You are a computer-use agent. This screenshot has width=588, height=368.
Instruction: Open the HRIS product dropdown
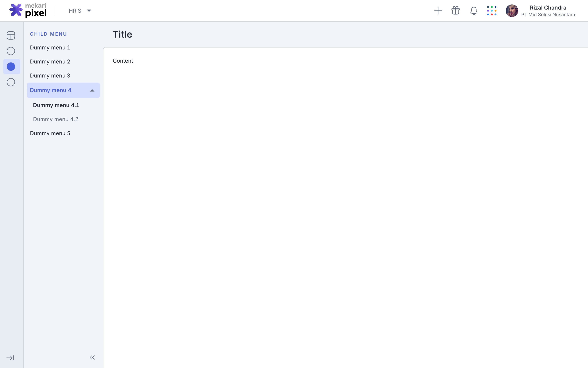80,11
